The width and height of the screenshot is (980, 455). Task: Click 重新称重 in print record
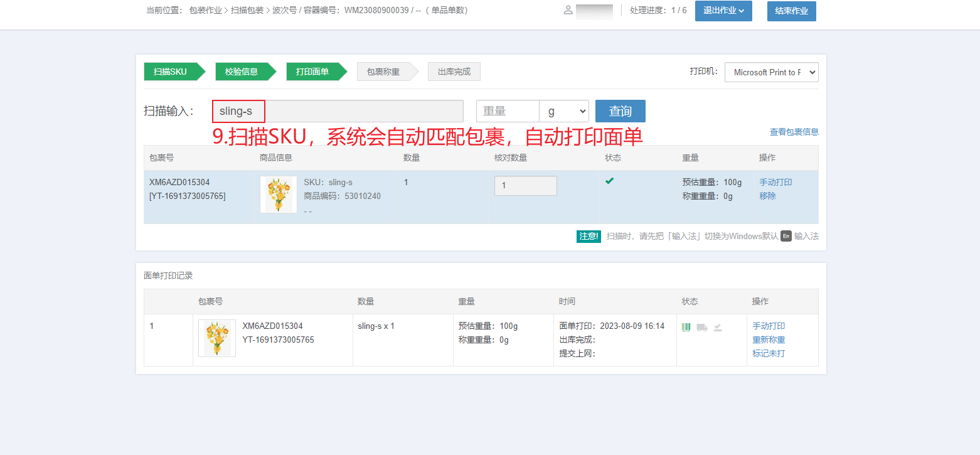pos(769,340)
